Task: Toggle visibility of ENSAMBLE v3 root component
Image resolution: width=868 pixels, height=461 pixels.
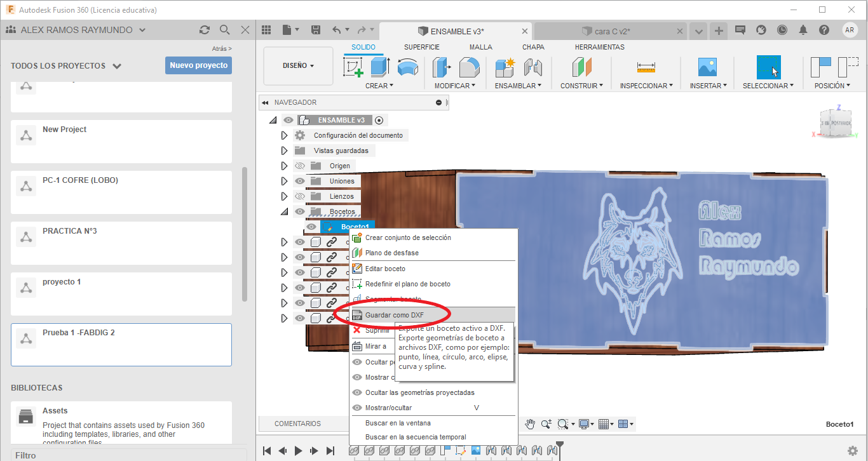Action: pos(288,120)
